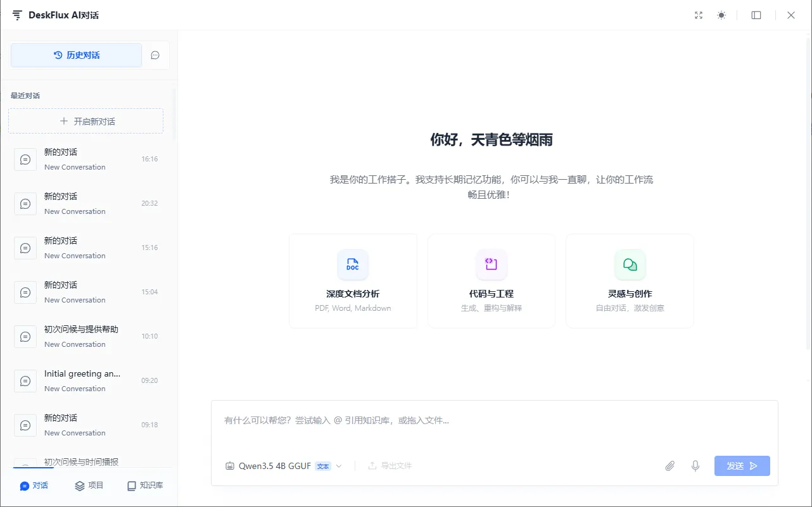This screenshot has width=812, height=507.
Task: Click chat icon of the 20:32 conversation
Action: tap(25, 204)
